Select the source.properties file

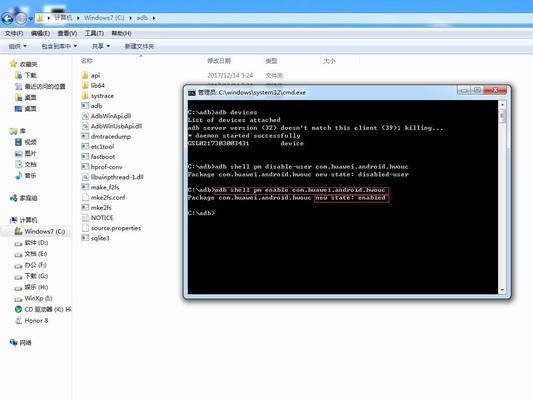pyautogui.click(x=111, y=228)
